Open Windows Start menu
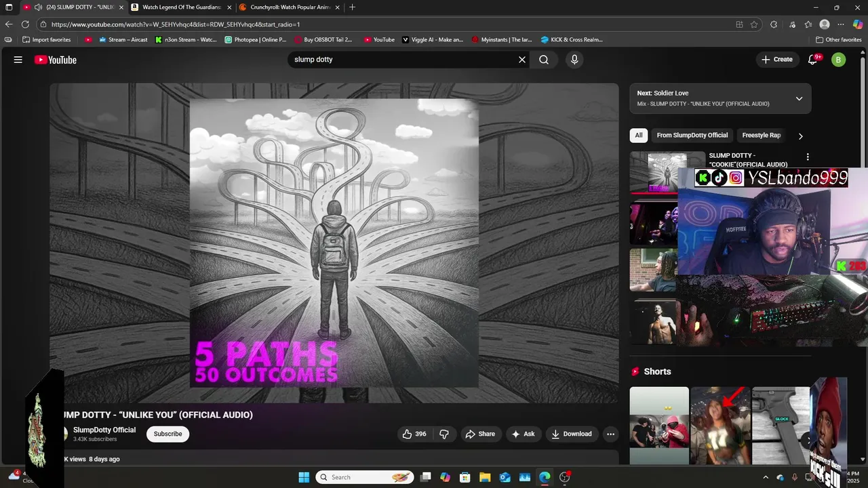Viewport: 868px width, 488px height. (304, 477)
